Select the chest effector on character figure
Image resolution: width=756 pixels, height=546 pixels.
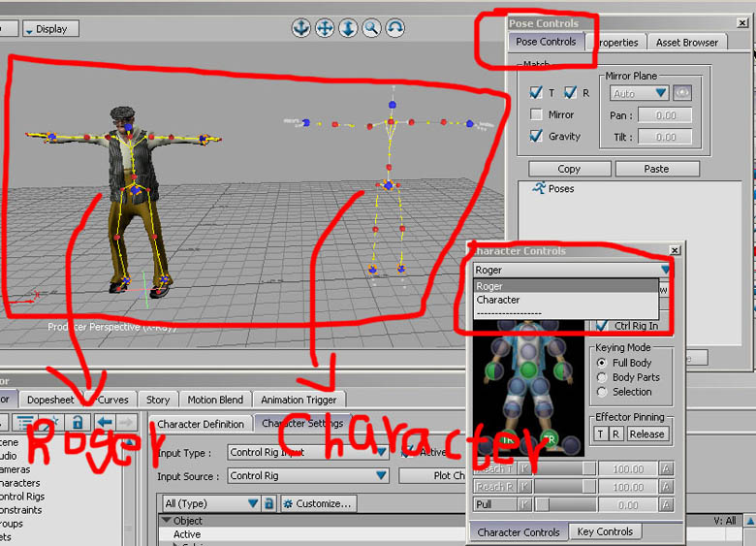[x=528, y=349]
